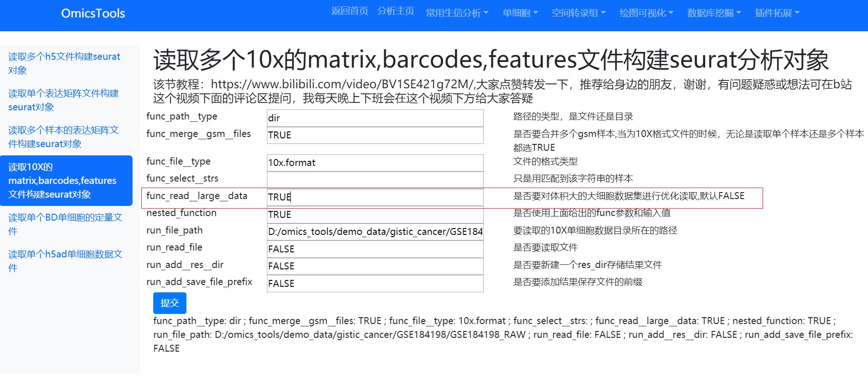Click description 只是用匹配到该字符串的样本
This screenshot has height=376, width=868.
coord(573,178)
